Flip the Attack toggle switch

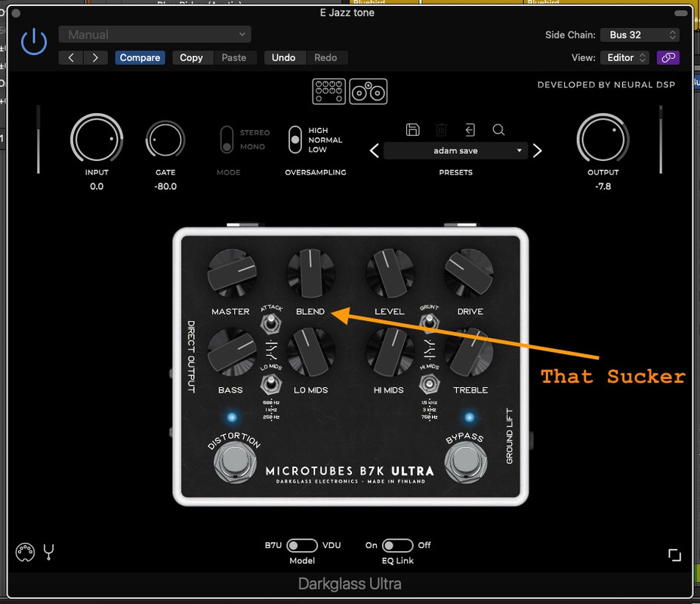(270, 322)
